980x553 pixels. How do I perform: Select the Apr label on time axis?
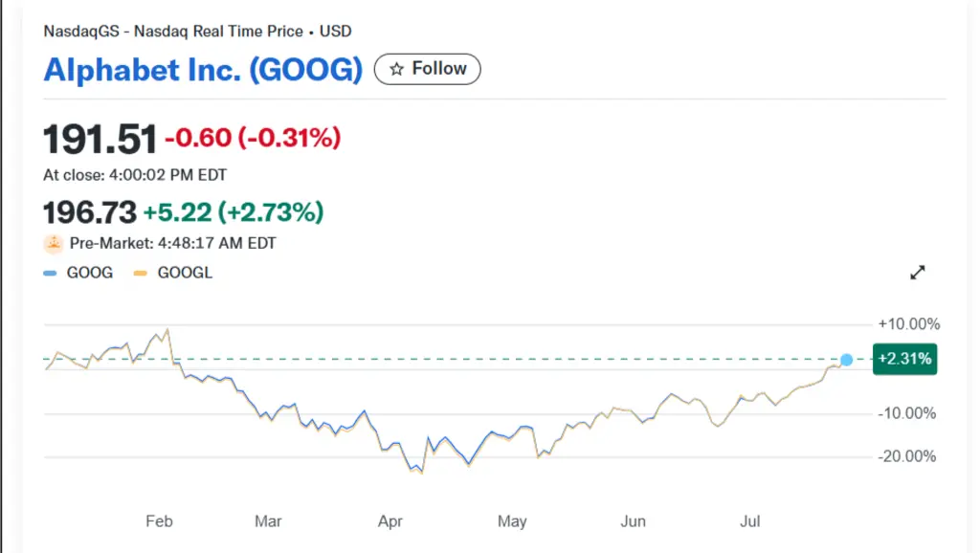390,521
